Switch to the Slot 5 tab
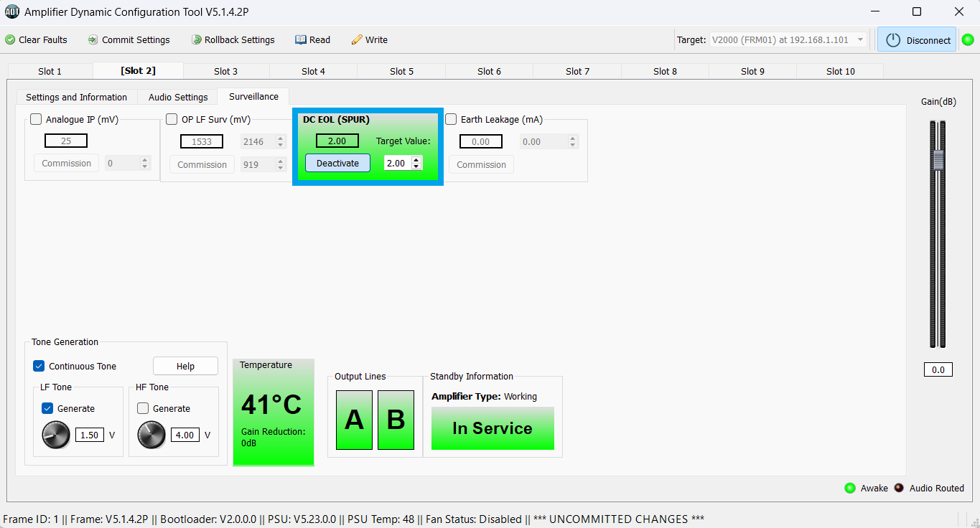The image size is (980, 528). tap(401, 71)
